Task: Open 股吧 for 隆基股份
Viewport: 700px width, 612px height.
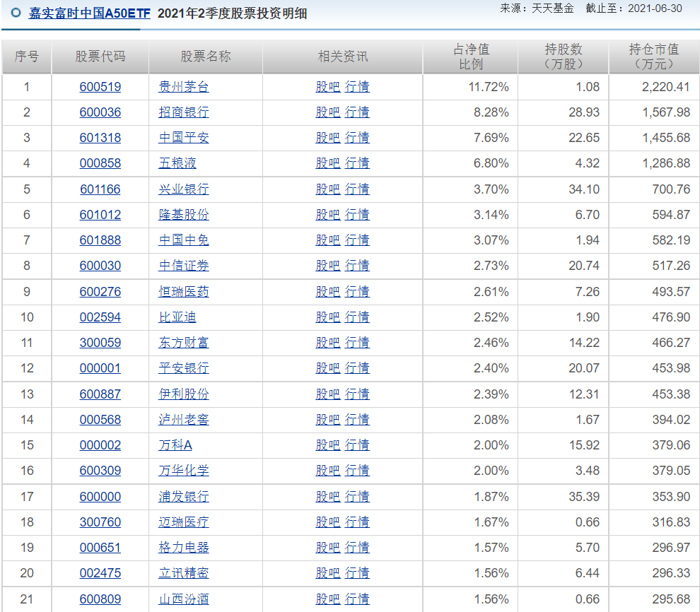Action: [328, 215]
